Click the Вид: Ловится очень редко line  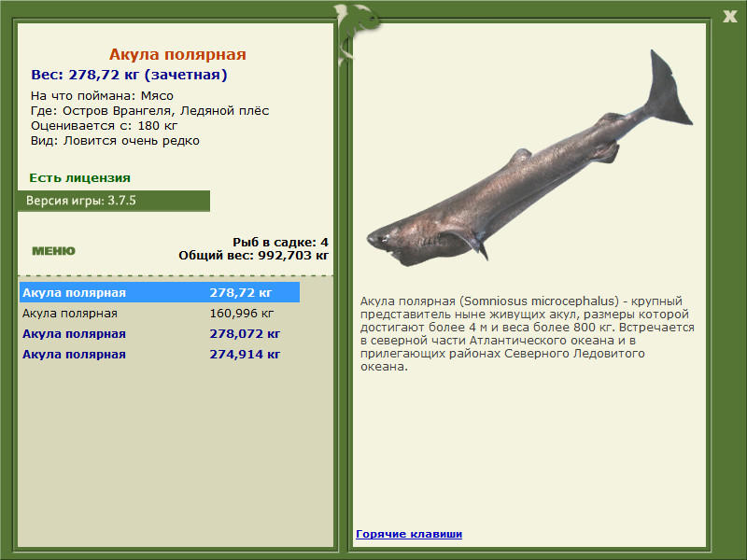115,141
